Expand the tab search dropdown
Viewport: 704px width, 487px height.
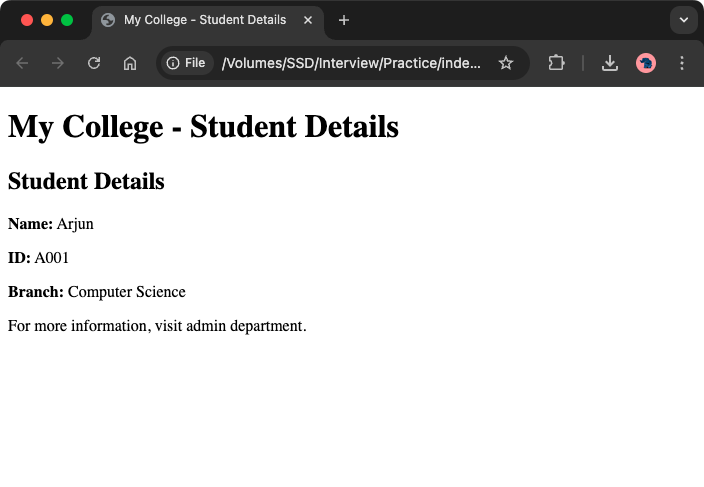684,20
